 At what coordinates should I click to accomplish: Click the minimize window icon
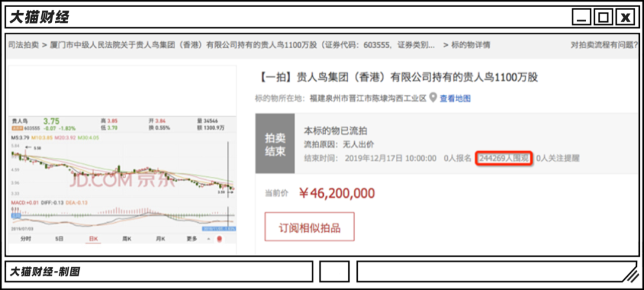(x=581, y=17)
